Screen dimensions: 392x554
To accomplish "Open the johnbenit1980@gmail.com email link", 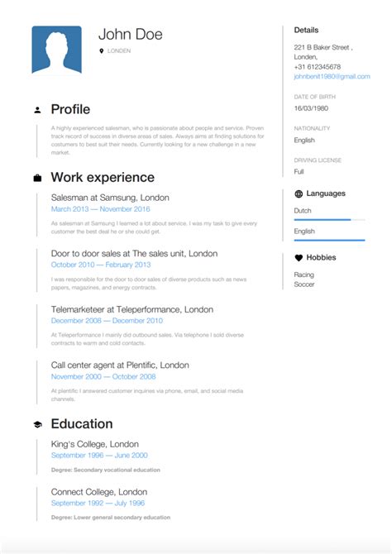I will 332,76.
